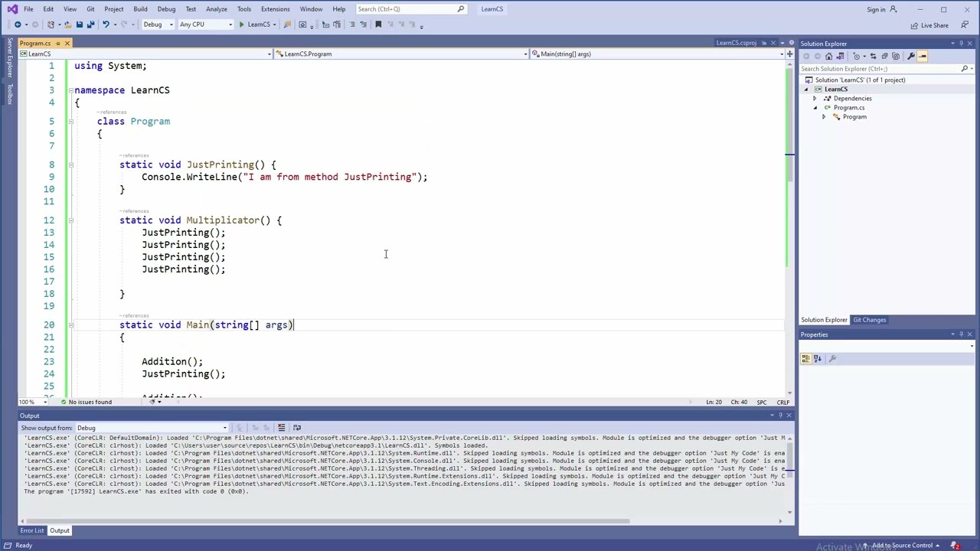980x551 pixels.
Task: Auto hide pin for Solution Explorer panel
Action: [962, 44]
